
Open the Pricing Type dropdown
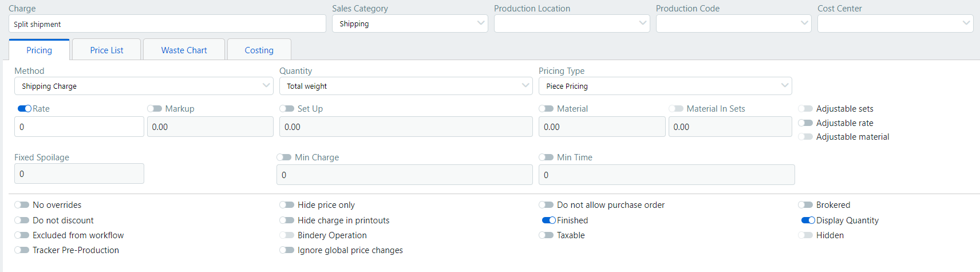click(x=665, y=86)
